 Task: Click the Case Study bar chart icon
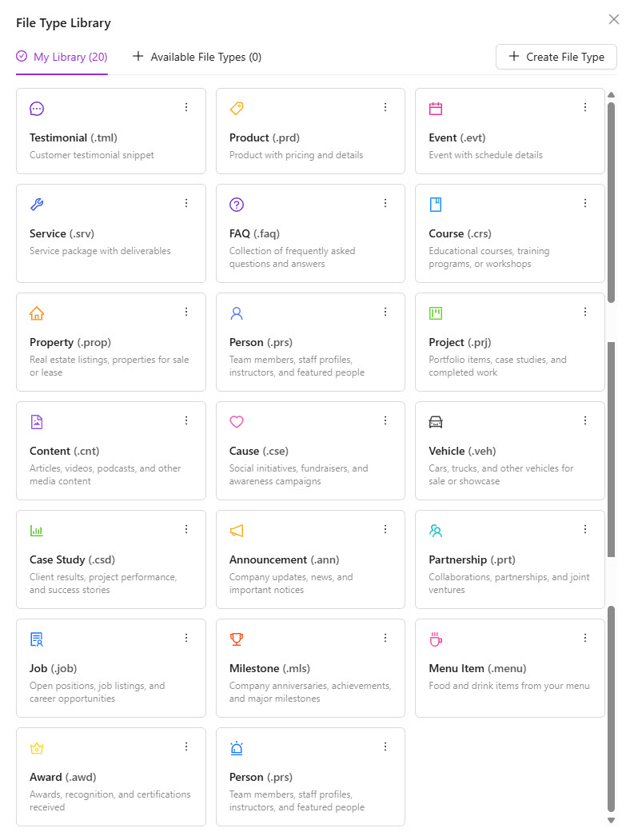37,530
